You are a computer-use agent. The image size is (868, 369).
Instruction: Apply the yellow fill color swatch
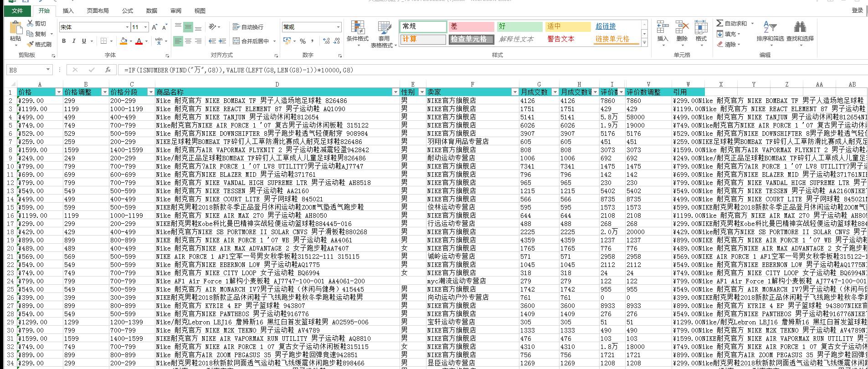(x=123, y=41)
